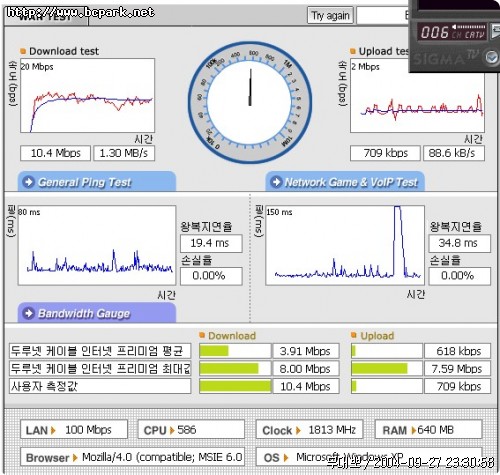Click the 80 ms ping graph

click(x=97, y=245)
